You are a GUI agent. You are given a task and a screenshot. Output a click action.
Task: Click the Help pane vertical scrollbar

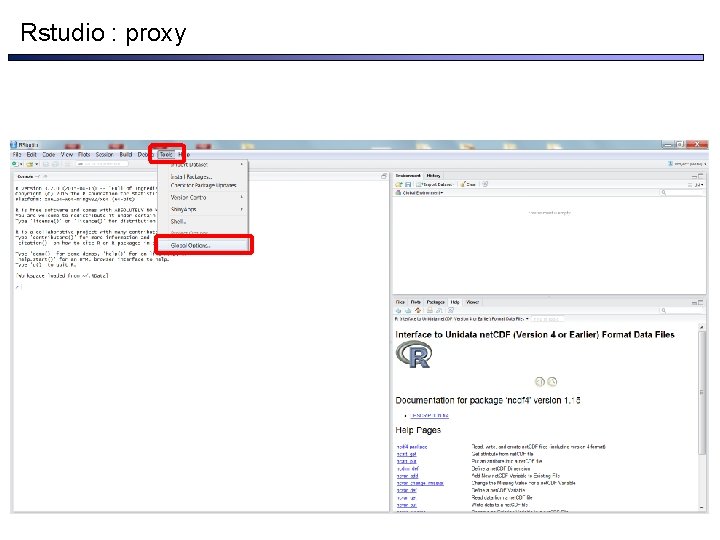click(702, 393)
